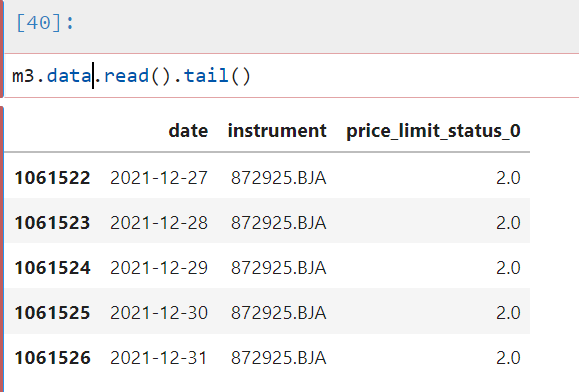Click date cell 2021-12-29
This screenshot has height=392, width=579.
tap(159, 268)
